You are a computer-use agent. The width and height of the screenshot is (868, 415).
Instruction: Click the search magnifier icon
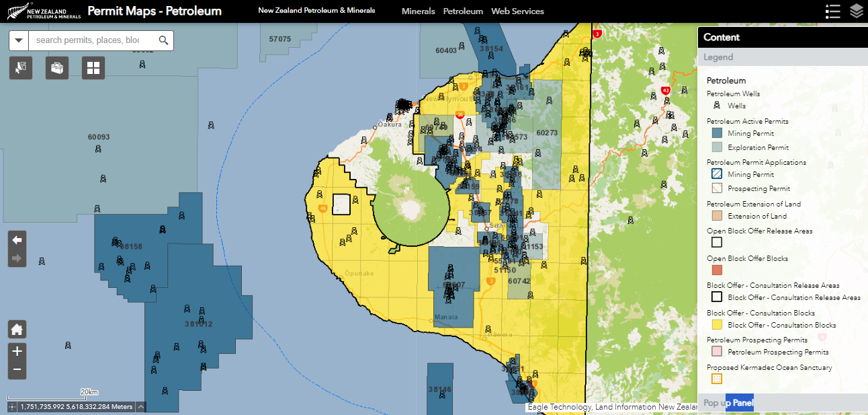[x=163, y=40]
